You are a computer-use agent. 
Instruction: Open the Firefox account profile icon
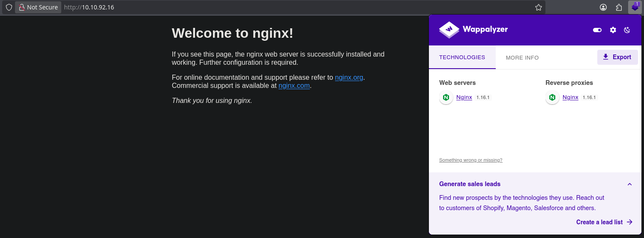pos(603,7)
